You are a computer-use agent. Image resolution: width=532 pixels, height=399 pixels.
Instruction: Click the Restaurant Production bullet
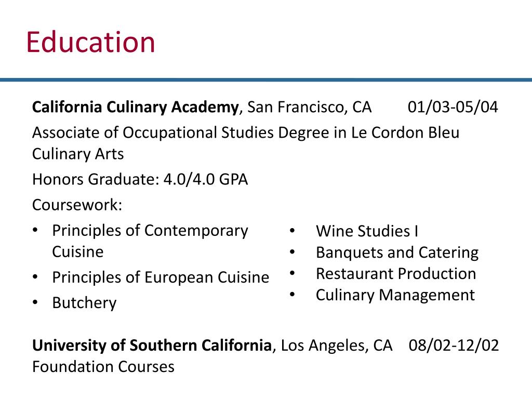[x=395, y=274]
